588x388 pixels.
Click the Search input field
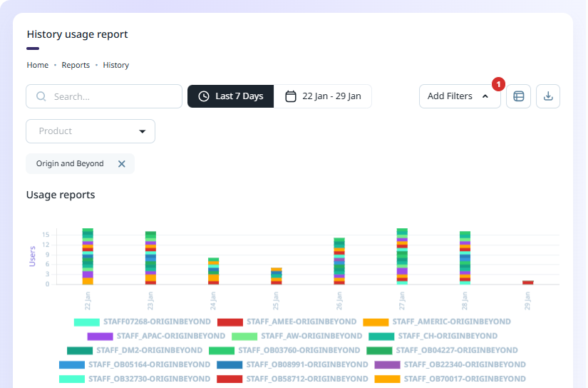[x=104, y=96]
